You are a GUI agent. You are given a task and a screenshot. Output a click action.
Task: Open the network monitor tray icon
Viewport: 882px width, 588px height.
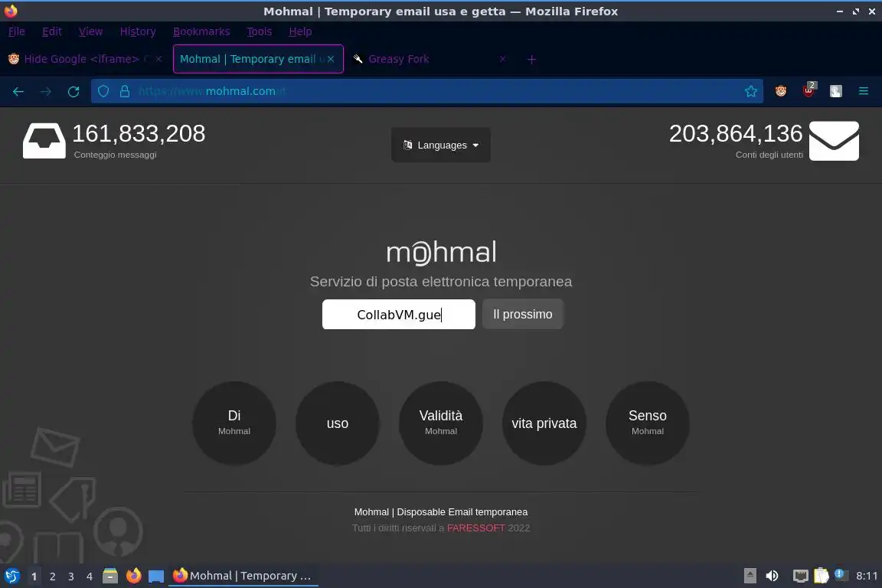pos(800,576)
